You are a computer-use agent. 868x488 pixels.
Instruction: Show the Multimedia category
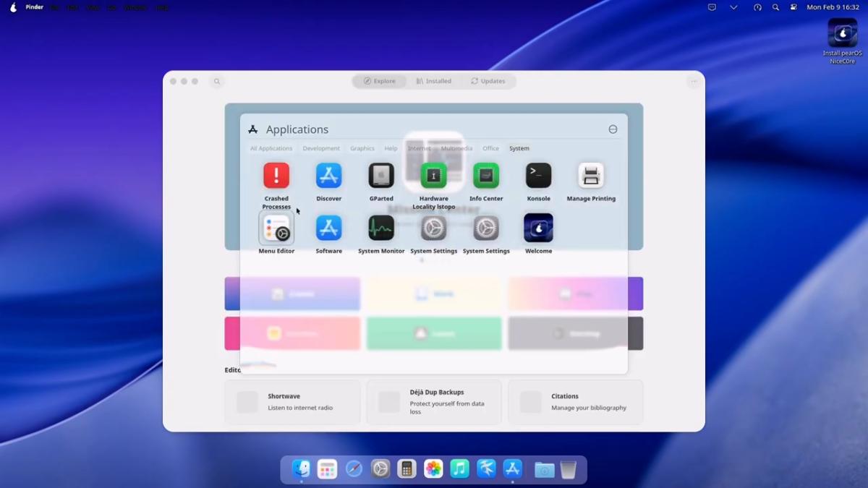coord(456,148)
